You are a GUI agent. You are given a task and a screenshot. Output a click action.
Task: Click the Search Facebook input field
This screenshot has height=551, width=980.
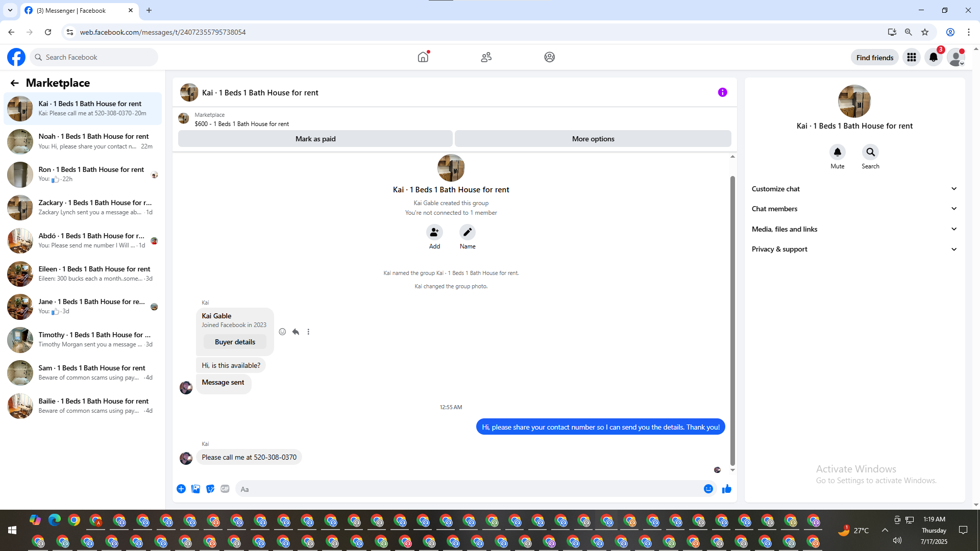[x=94, y=57]
